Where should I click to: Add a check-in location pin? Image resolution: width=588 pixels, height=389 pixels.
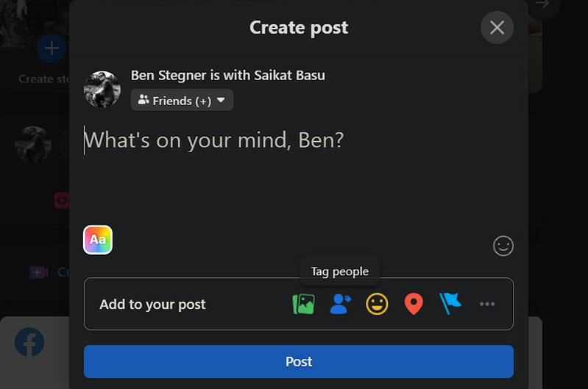click(414, 304)
